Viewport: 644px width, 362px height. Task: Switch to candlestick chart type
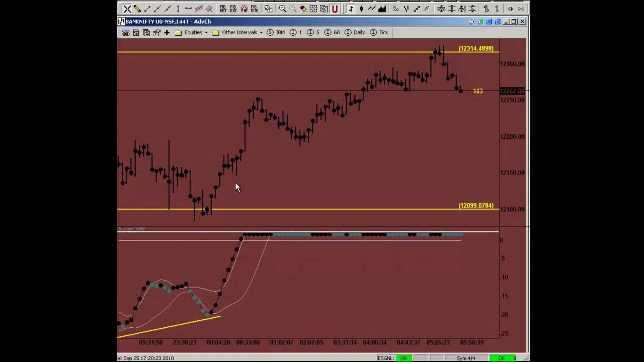pos(361,9)
